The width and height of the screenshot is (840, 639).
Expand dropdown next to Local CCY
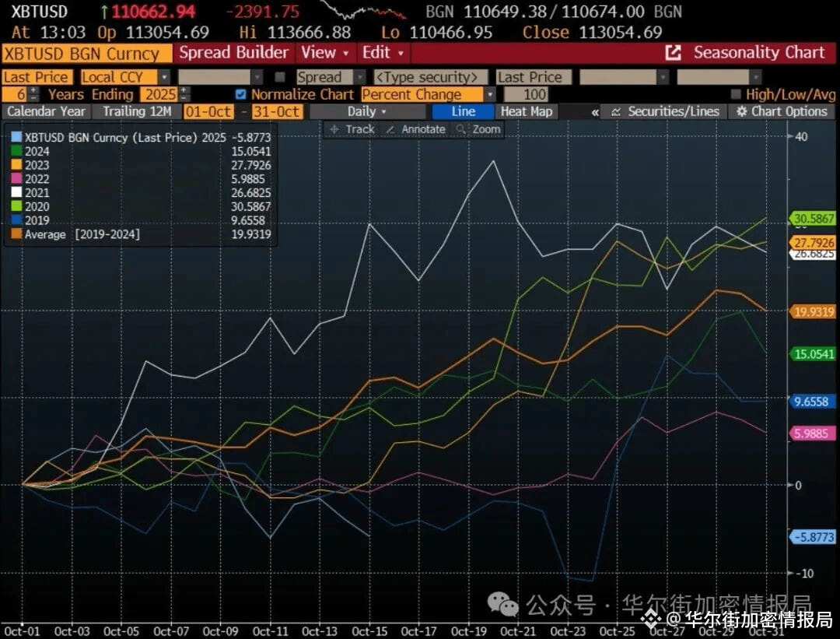[x=164, y=77]
